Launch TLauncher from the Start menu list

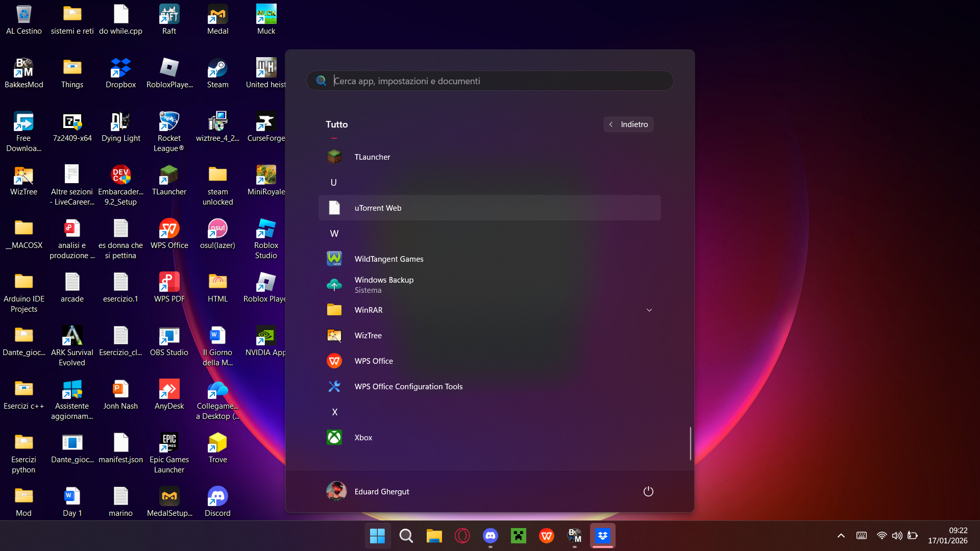[x=489, y=157]
